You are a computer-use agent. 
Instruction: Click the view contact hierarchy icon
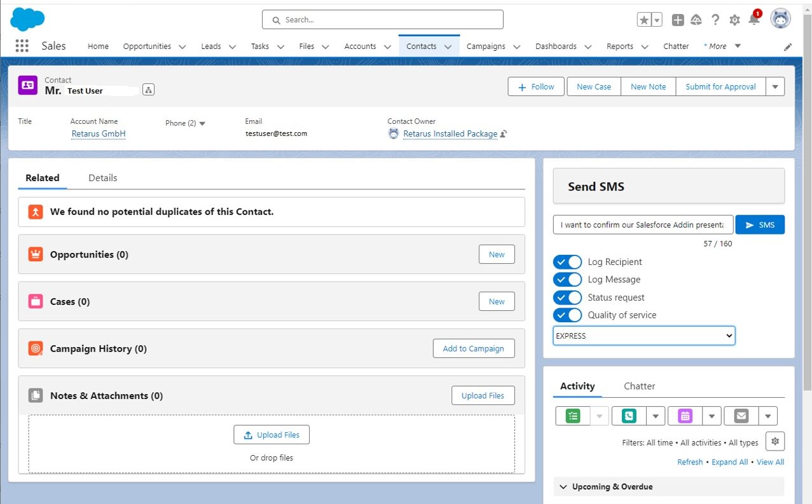tap(148, 90)
